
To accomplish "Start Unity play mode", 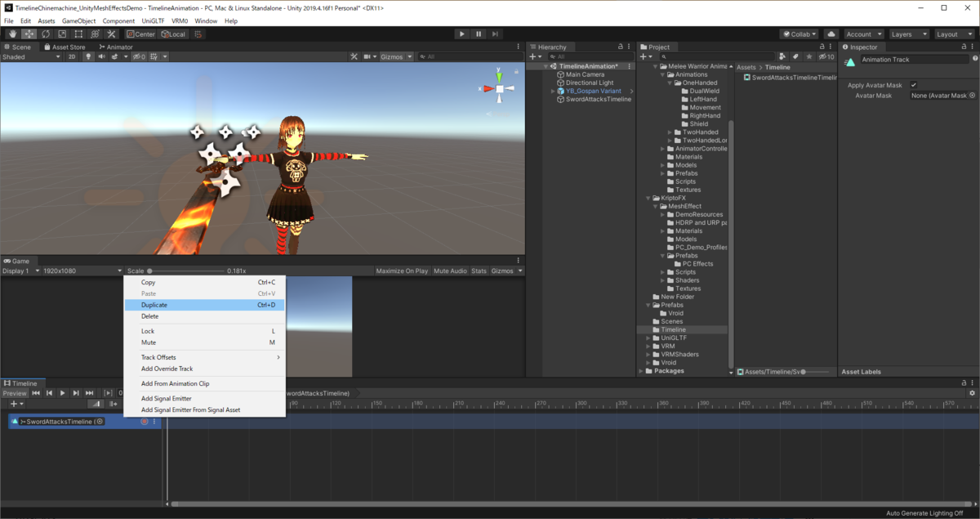I will (461, 34).
